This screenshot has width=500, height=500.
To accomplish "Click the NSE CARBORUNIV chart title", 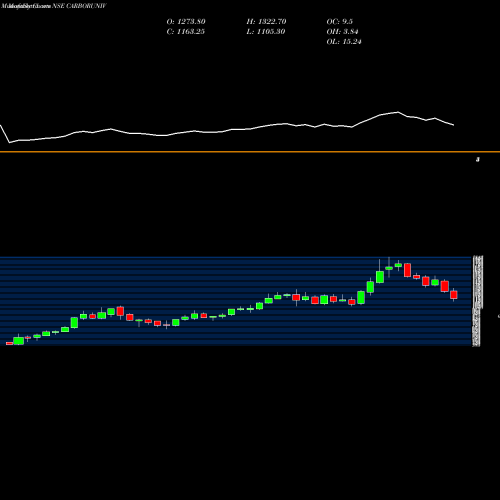I will (x=79, y=6).
